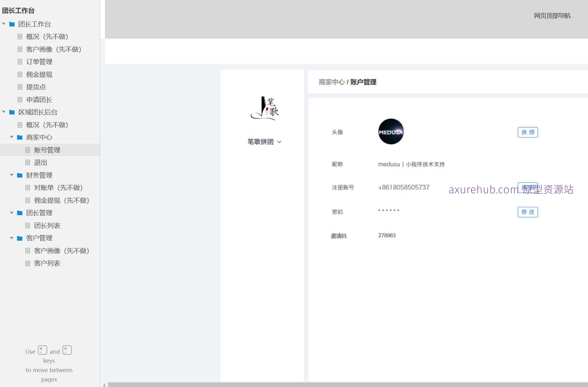Click the 修改 button next to 密码
Image resolution: width=588 pixels, height=387 pixels.
[x=527, y=212]
